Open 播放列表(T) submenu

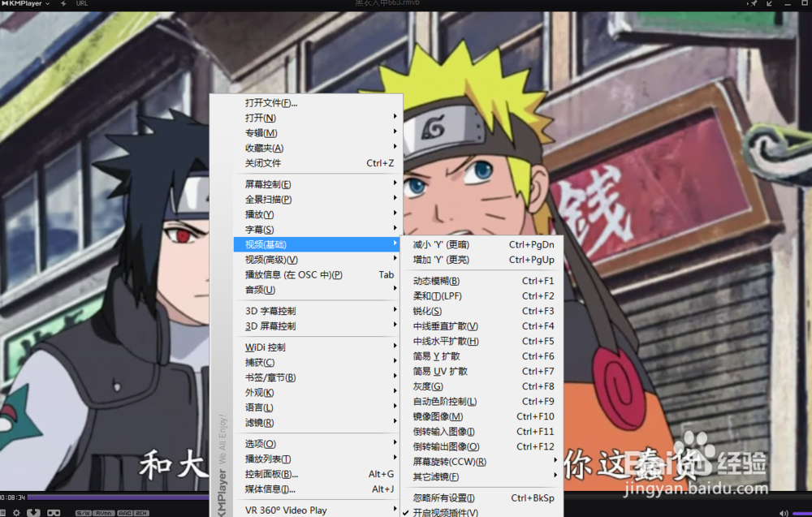click(x=318, y=459)
